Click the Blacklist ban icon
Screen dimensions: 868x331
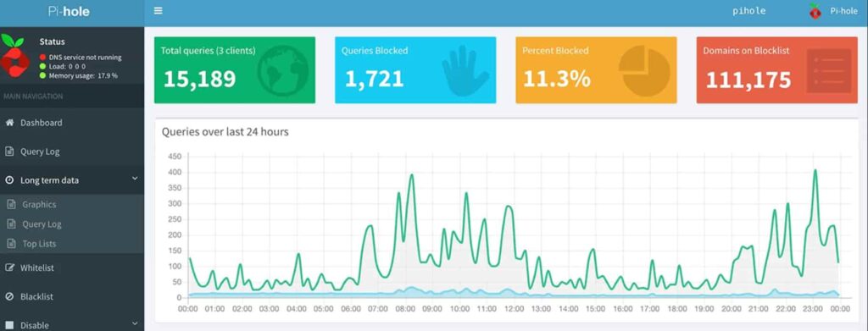click(x=9, y=297)
